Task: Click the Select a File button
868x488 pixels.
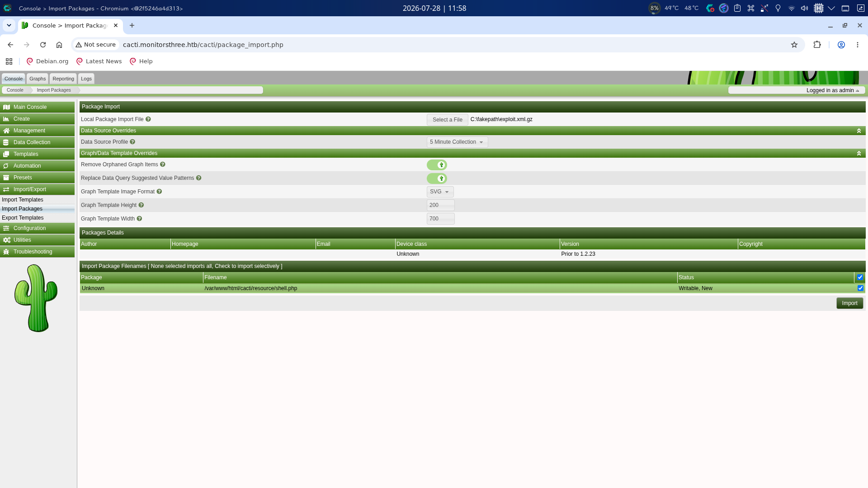Action: coord(447,120)
